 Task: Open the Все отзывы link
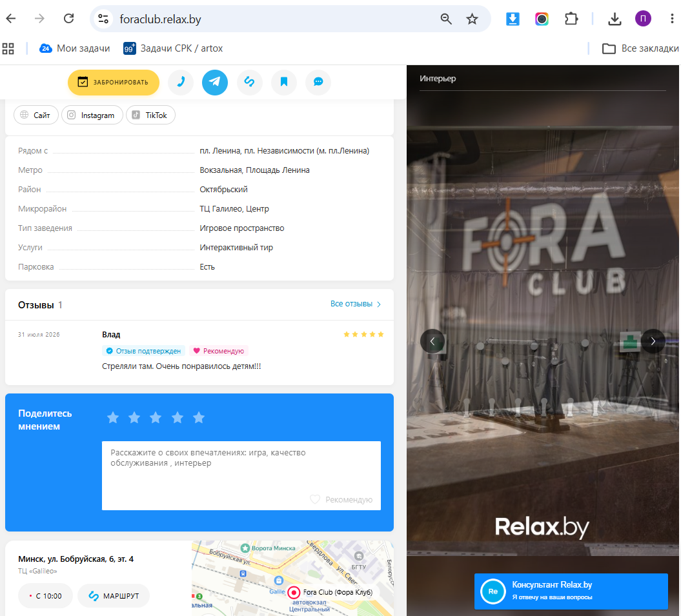[356, 304]
